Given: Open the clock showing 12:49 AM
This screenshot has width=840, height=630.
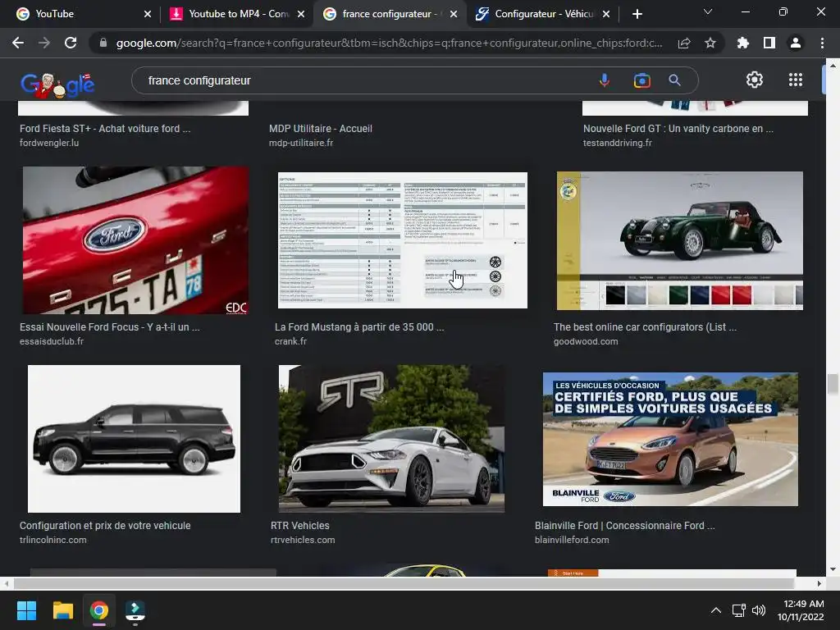Looking at the screenshot, I should [801, 610].
